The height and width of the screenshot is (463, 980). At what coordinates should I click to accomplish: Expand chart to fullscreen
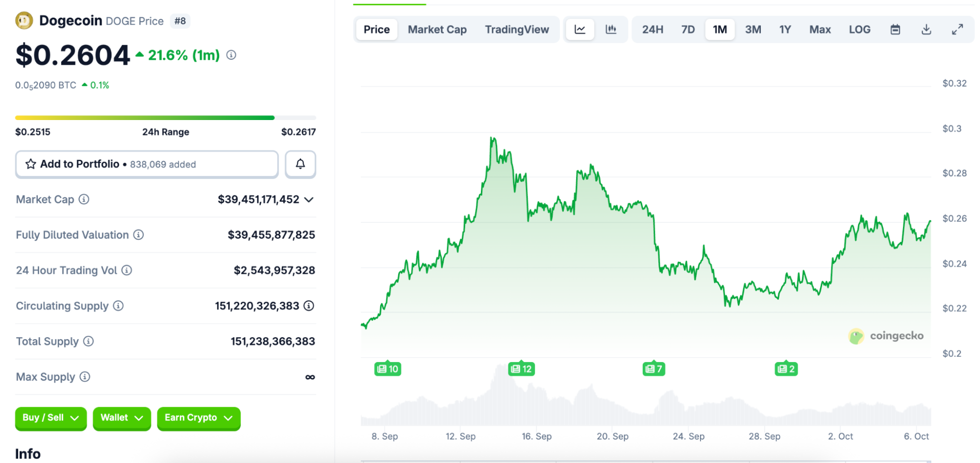(x=957, y=29)
